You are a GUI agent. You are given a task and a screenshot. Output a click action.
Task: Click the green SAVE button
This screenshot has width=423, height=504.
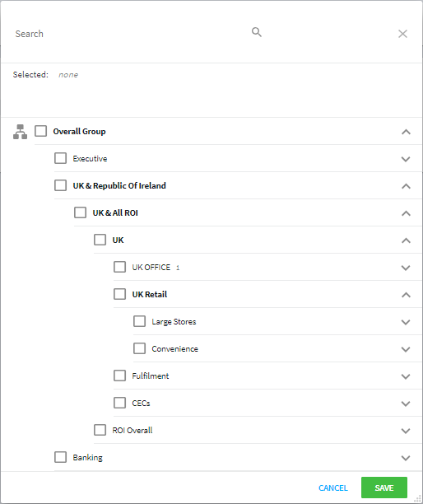pyautogui.click(x=384, y=488)
